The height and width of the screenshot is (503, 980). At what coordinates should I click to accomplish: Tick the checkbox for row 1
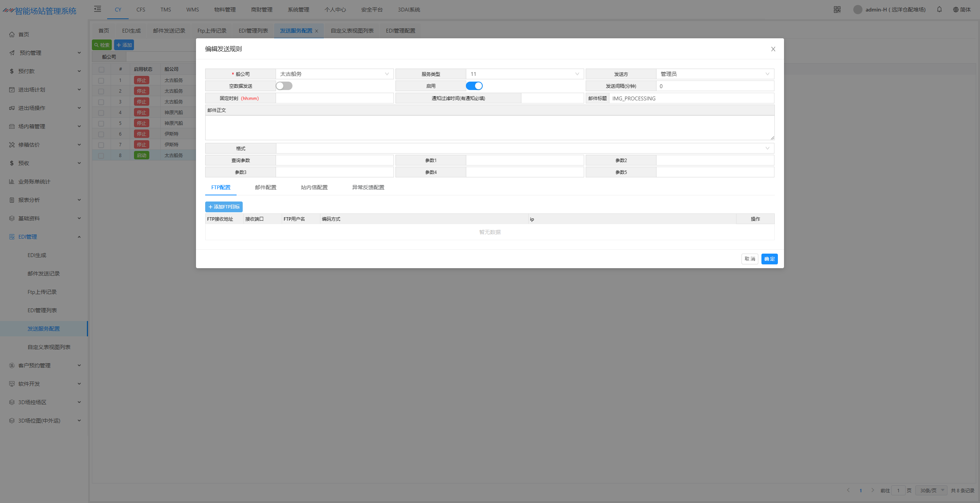point(101,80)
